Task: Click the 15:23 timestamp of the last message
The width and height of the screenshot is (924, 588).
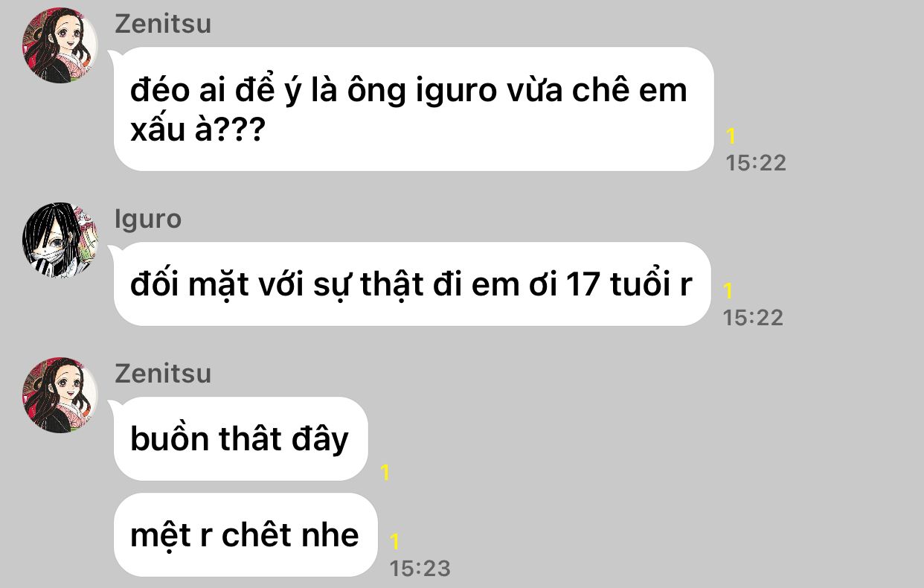Action: pyautogui.click(x=420, y=569)
